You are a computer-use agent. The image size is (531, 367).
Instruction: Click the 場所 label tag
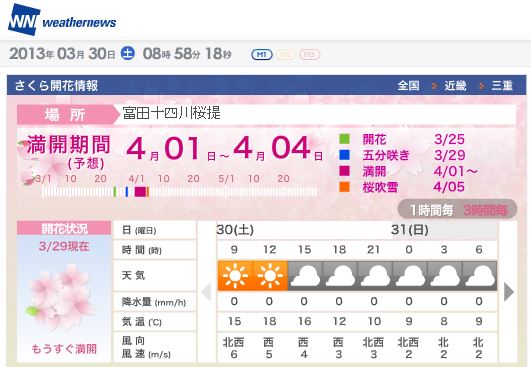tap(65, 115)
